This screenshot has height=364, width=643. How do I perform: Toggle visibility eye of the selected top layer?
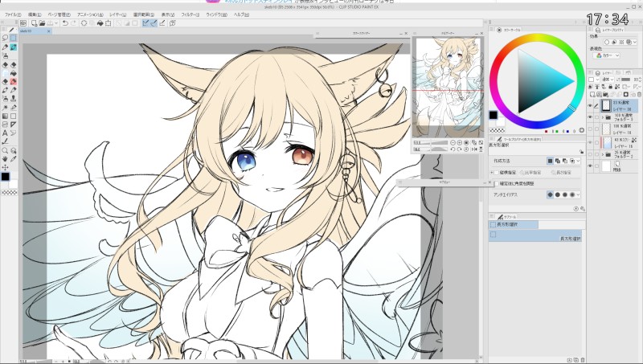point(590,106)
